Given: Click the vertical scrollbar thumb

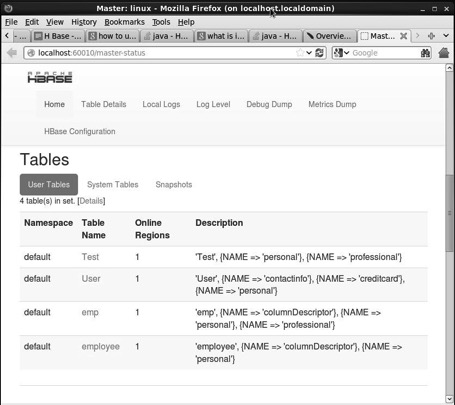Looking at the screenshot, I should (449, 213).
